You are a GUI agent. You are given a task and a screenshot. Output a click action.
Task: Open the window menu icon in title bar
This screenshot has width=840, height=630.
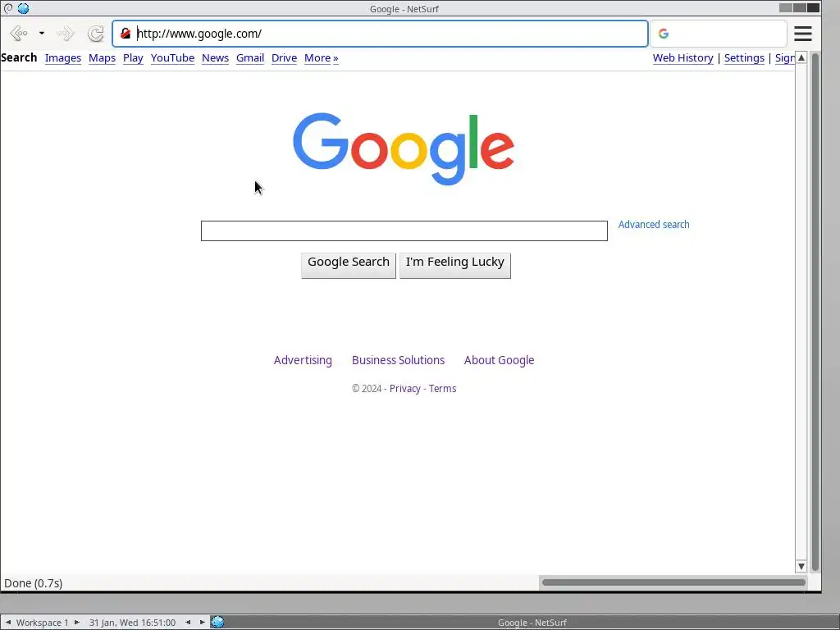point(8,8)
